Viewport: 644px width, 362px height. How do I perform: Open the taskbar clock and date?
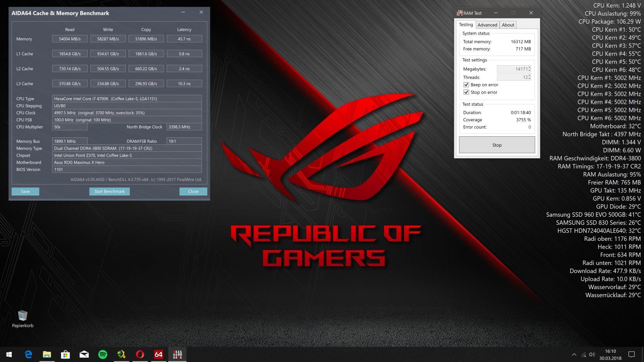[610, 354]
